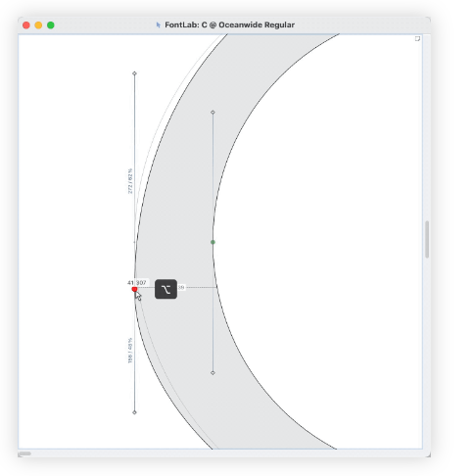Click the 41 307 coordinate label
Screen dimensions: 474x476
[x=137, y=282]
